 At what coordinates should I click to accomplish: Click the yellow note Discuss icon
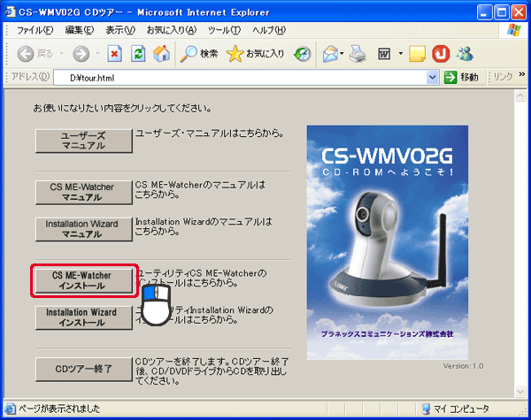pyautogui.click(x=417, y=54)
